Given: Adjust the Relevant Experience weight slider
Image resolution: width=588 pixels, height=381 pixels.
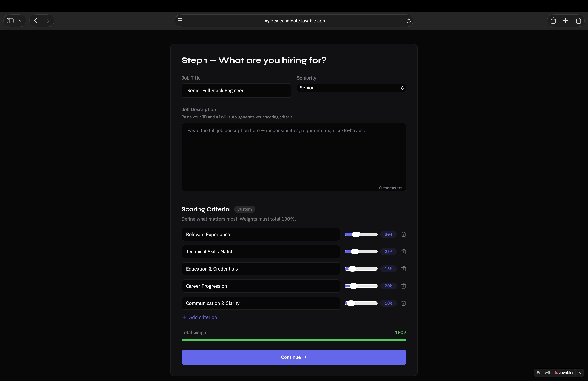Looking at the screenshot, I should tap(356, 234).
